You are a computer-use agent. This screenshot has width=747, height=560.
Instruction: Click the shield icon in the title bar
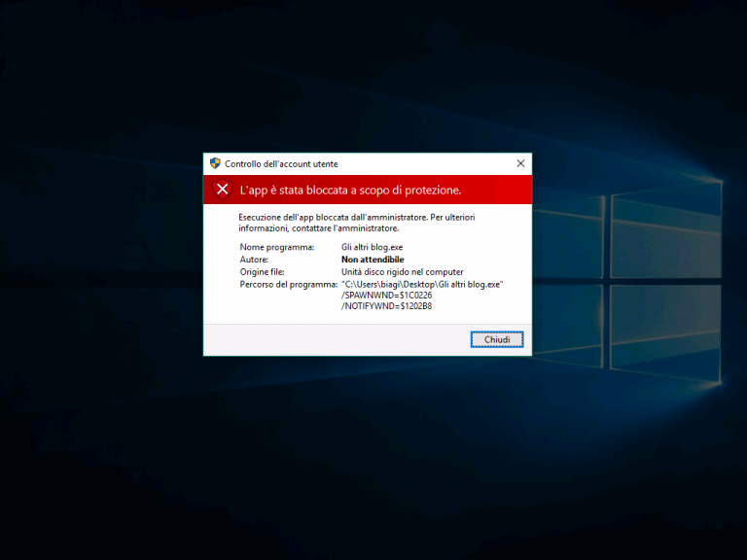pos(215,163)
